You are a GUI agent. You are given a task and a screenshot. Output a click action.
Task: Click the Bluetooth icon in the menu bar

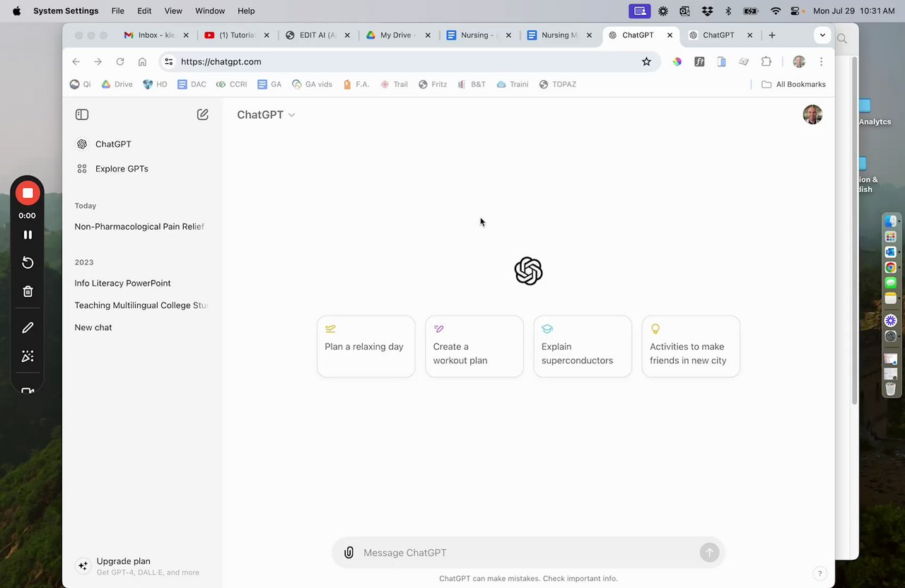[x=728, y=11]
